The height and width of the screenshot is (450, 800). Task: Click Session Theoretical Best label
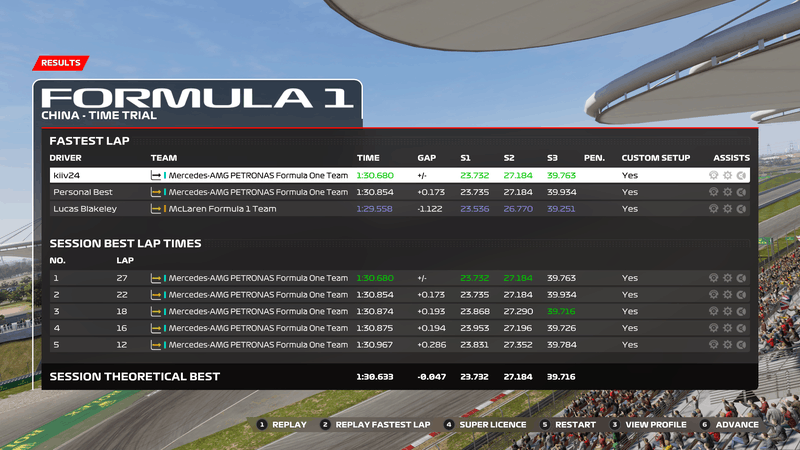[135, 377]
